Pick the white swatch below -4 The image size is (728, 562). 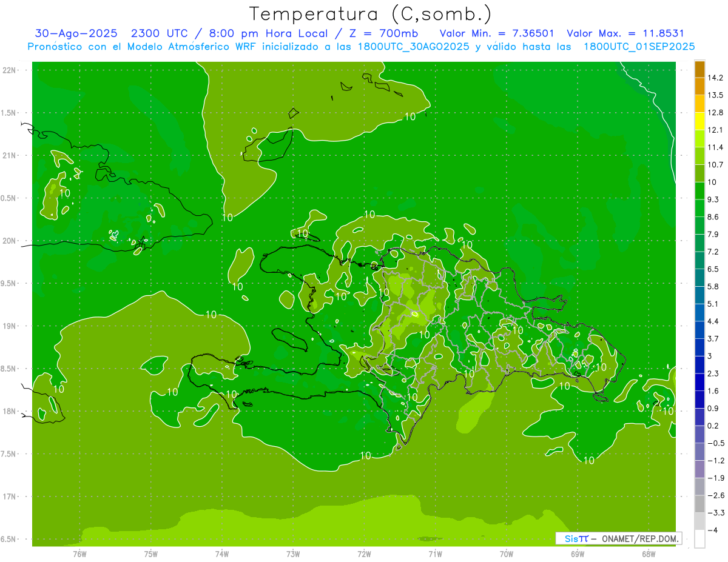pos(699,539)
